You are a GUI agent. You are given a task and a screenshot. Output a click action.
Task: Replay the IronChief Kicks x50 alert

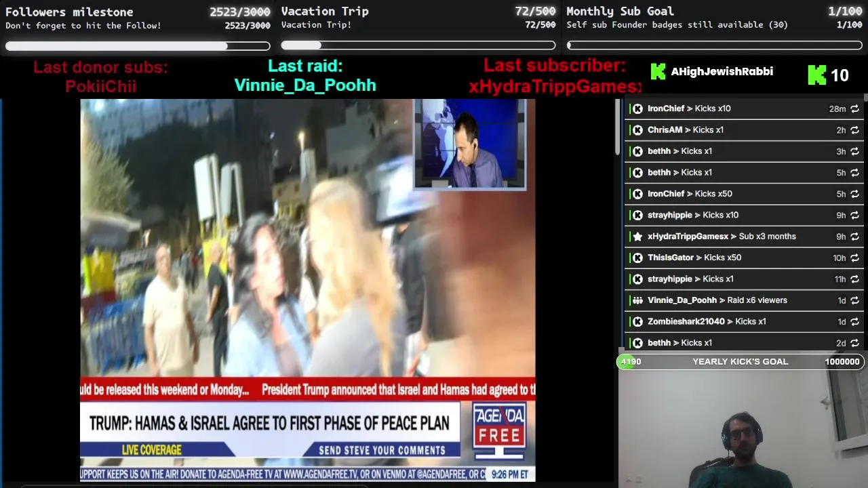click(x=854, y=194)
